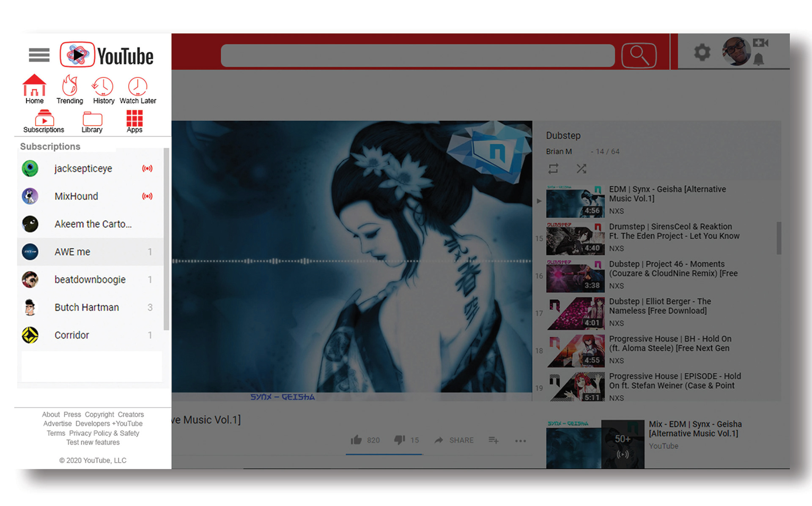Open the hamburger menu icon
Viewport: 812px width, 506px height.
pyautogui.click(x=39, y=55)
